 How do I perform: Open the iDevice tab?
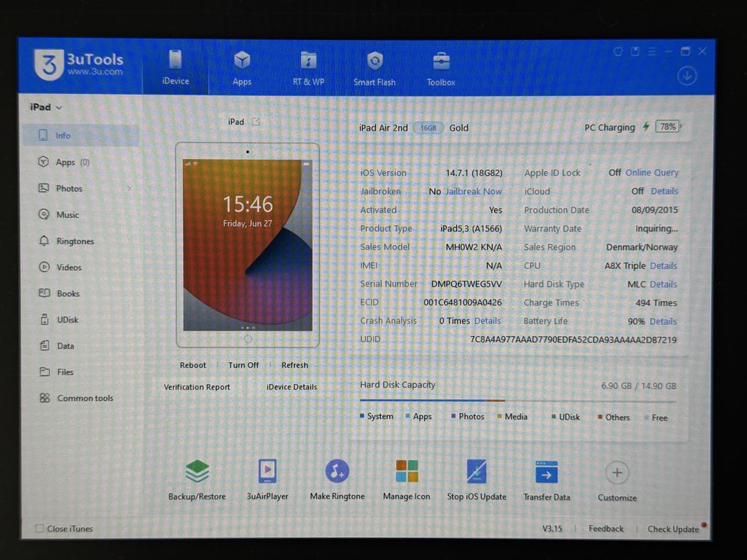(x=176, y=68)
